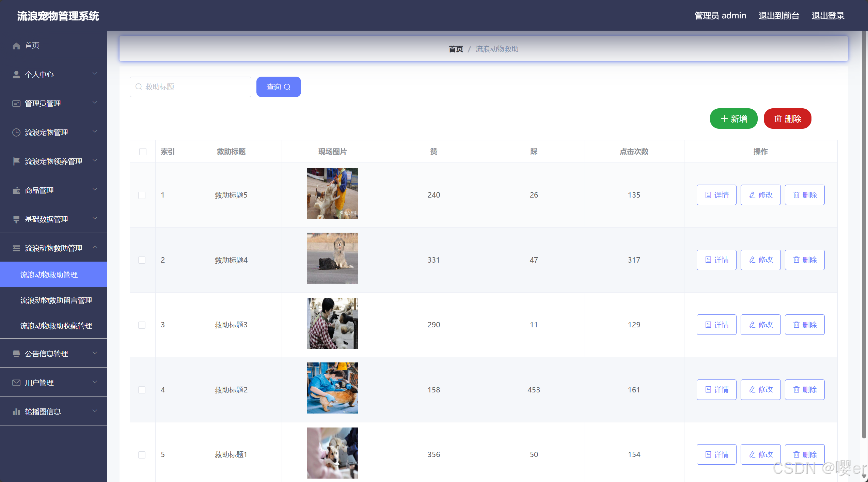
Task: Click 退出登录 link in top bar
Action: click(828, 16)
